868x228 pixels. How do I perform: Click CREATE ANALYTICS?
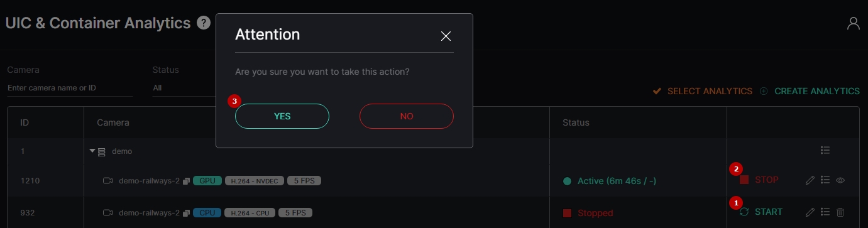click(x=810, y=91)
